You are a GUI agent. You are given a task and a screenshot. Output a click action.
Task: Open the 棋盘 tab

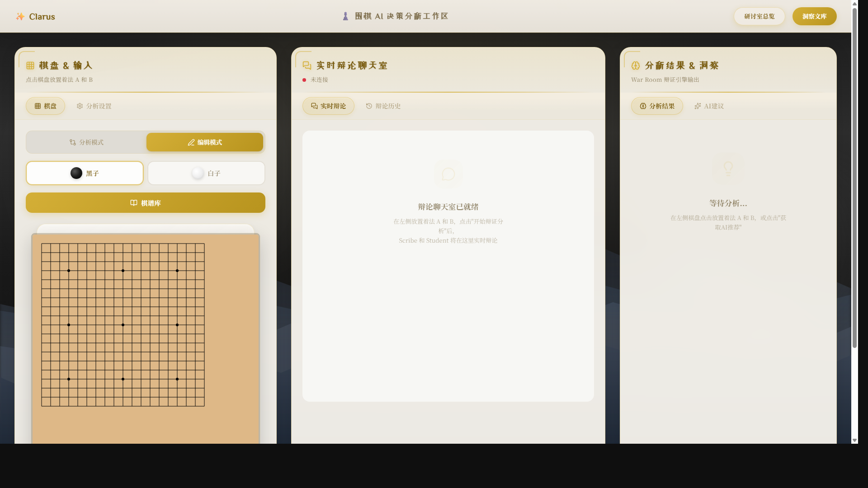(x=45, y=106)
